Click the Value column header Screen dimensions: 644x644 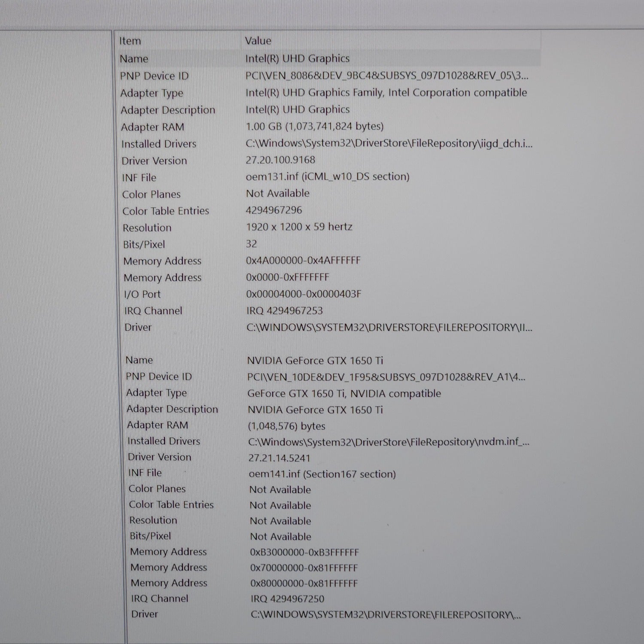pyautogui.click(x=258, y=41)
